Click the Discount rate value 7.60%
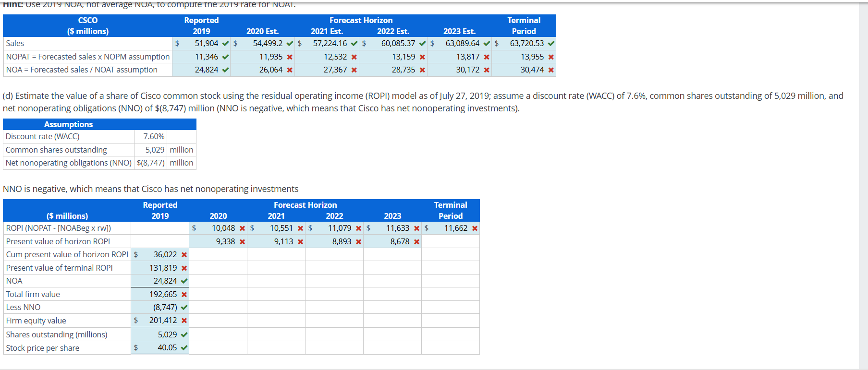The width and height of the screenshot is (868, 370). pos(154,136)
